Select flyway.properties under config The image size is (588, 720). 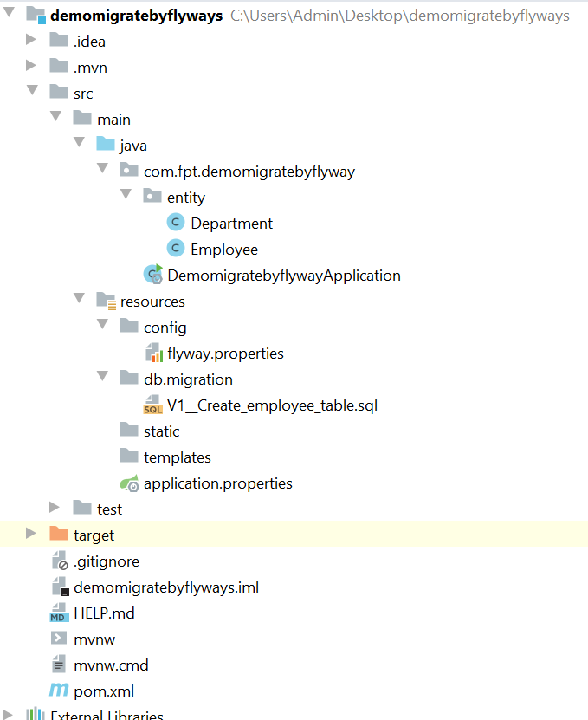pyautogui.click(x=226, y=354)
